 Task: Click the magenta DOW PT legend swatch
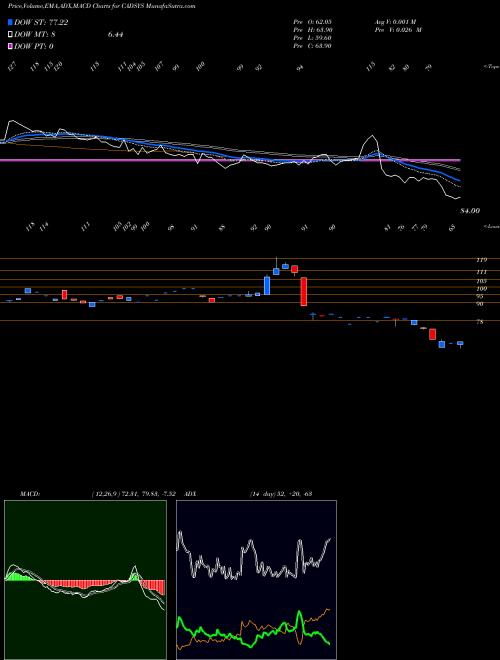click(10, 46)
